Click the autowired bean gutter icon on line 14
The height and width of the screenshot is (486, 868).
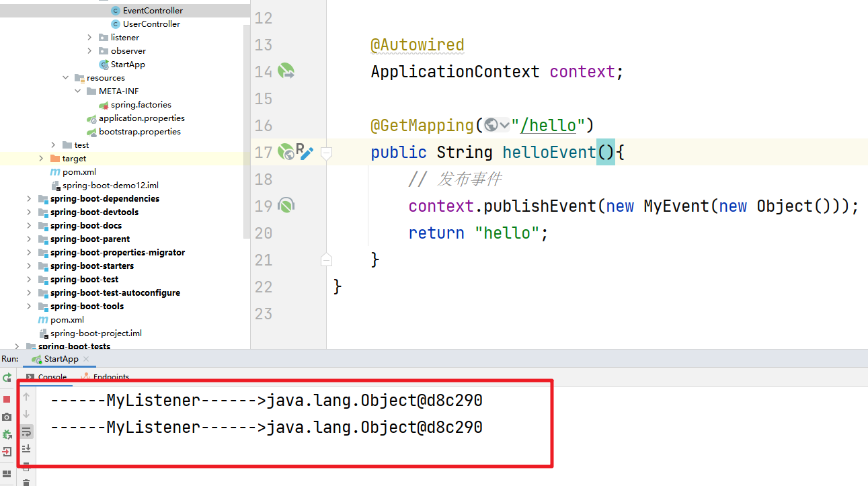click(x=286, y=71)
